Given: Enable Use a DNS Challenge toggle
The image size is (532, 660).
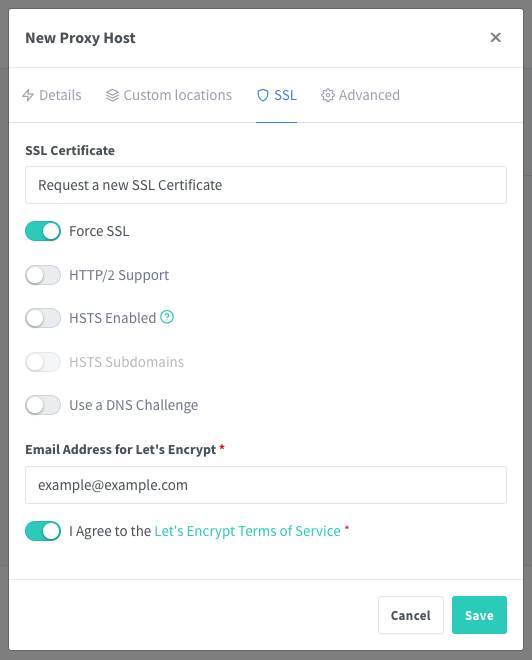Looking at the screenshot, I should point(43,405).
